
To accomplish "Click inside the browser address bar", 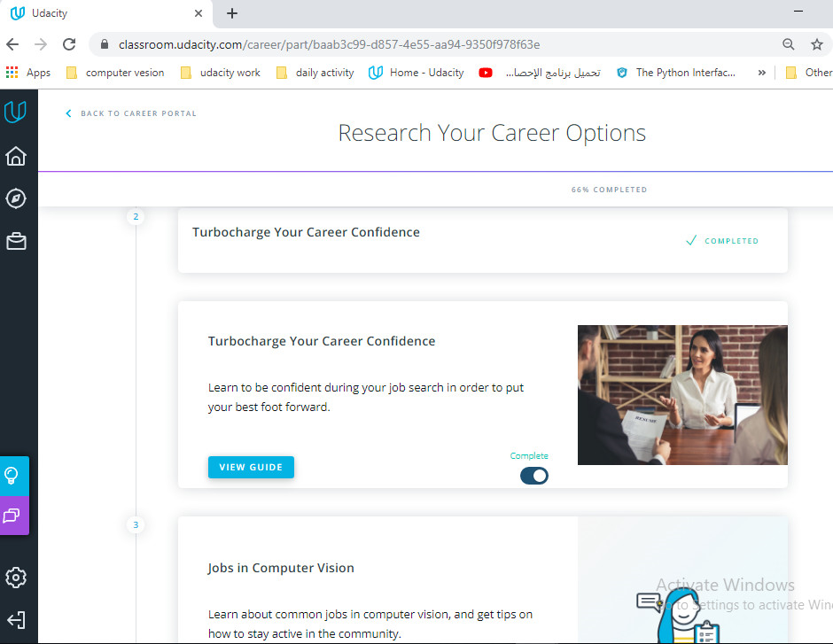I will [x=354, y=44].
